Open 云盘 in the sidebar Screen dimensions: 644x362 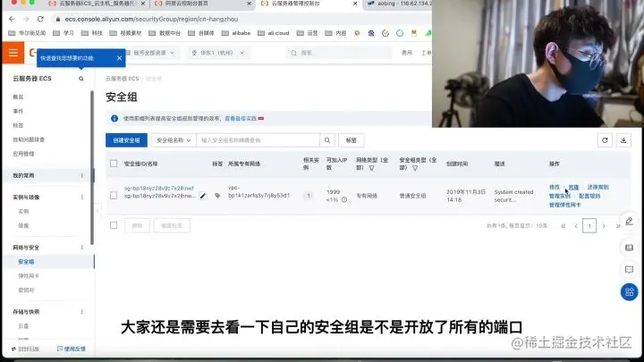23,326
